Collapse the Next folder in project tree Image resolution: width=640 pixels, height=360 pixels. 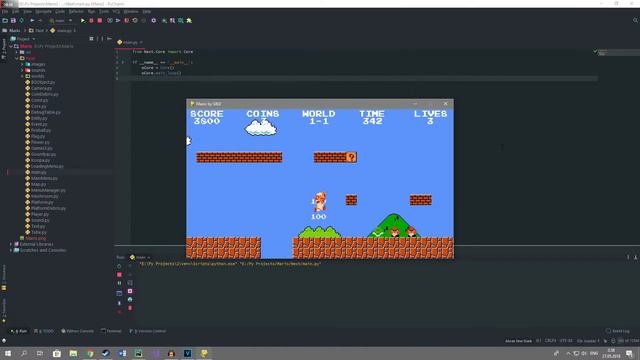[17, 58]
